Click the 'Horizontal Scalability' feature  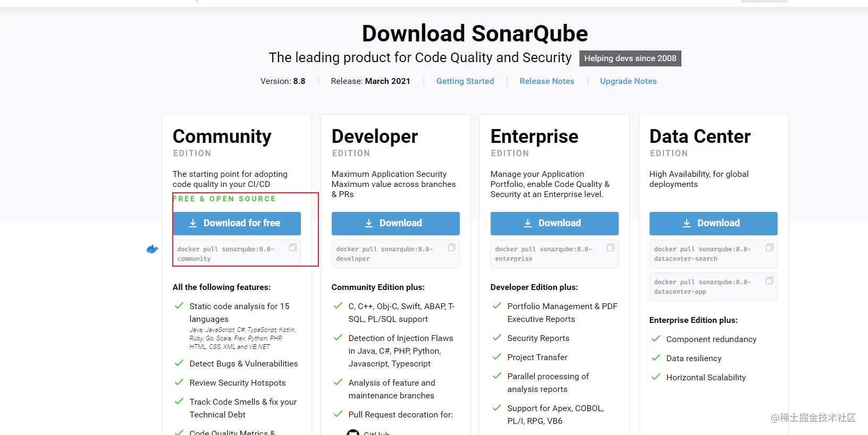click(x=706, y=378)
